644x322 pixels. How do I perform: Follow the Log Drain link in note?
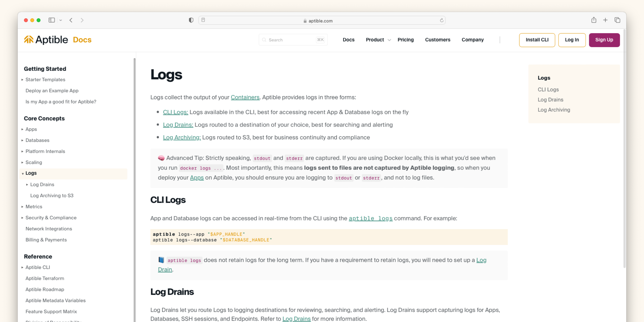481,260
